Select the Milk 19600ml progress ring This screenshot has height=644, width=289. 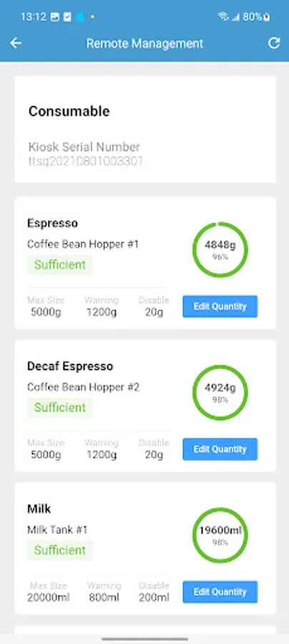point(220,535)
